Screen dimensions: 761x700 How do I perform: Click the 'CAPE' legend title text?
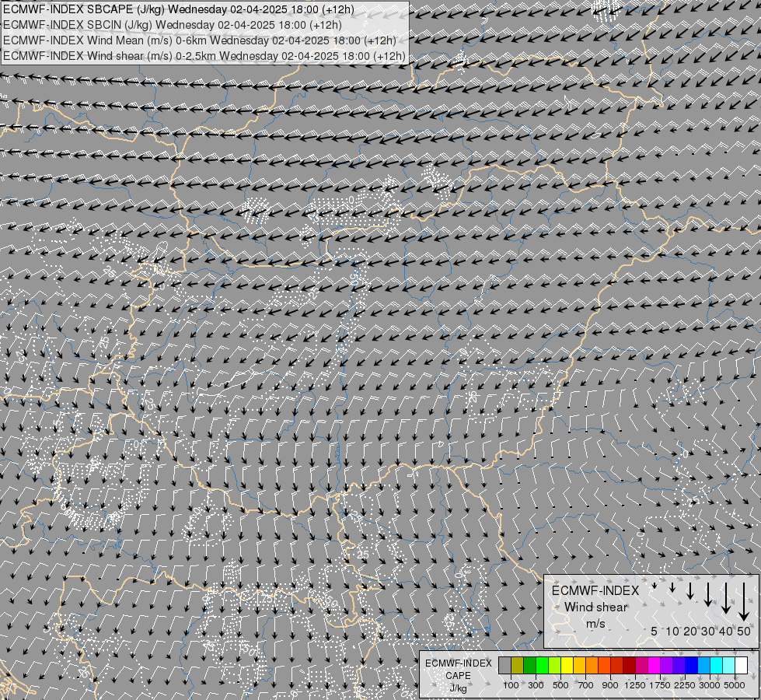click(458, 675)
